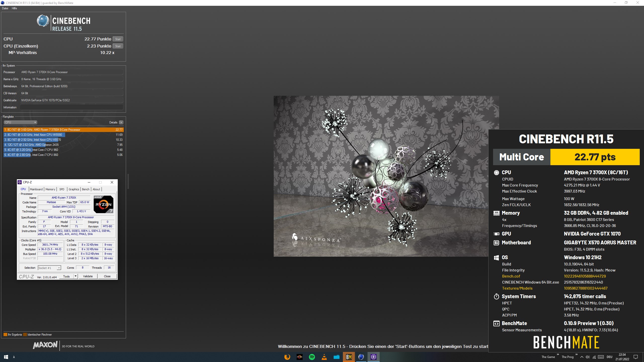Switch to CPU-Z in the taskbar
644x362 pixels.
click(373, 357)
